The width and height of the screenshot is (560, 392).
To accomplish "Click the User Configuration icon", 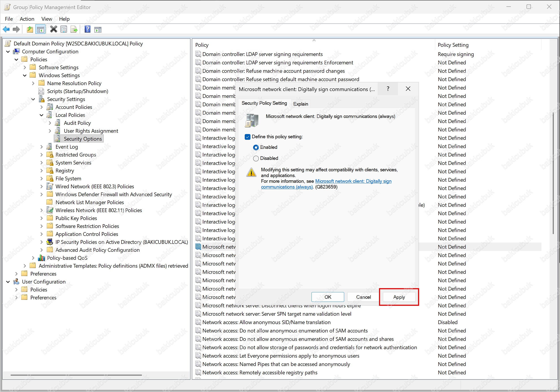I will [x=16, y=282].
